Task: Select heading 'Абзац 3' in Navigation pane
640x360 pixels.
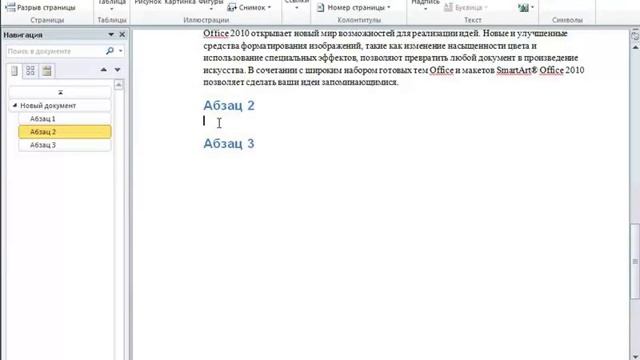Action: 64,145
